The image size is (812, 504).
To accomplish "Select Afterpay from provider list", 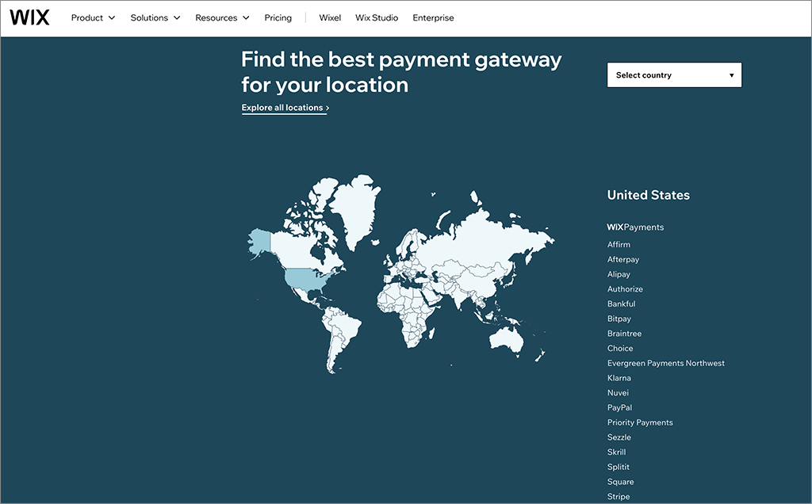I will pyautogui.click(x=623, y=259).
